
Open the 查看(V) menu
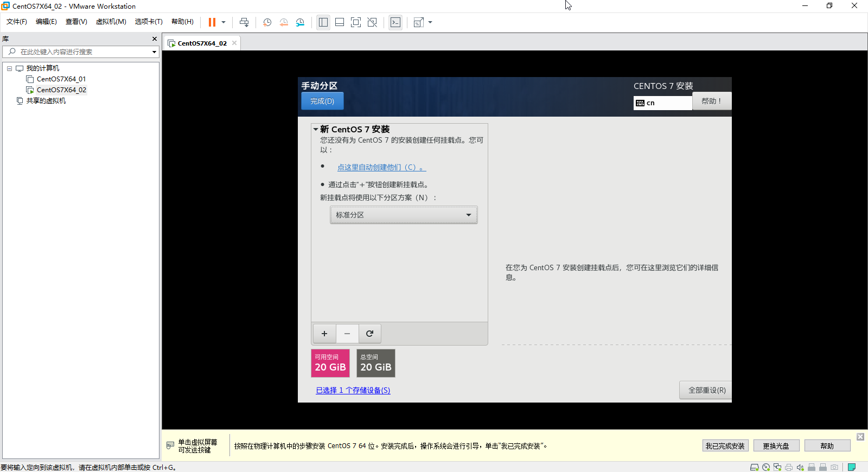(x=76, y=22)
